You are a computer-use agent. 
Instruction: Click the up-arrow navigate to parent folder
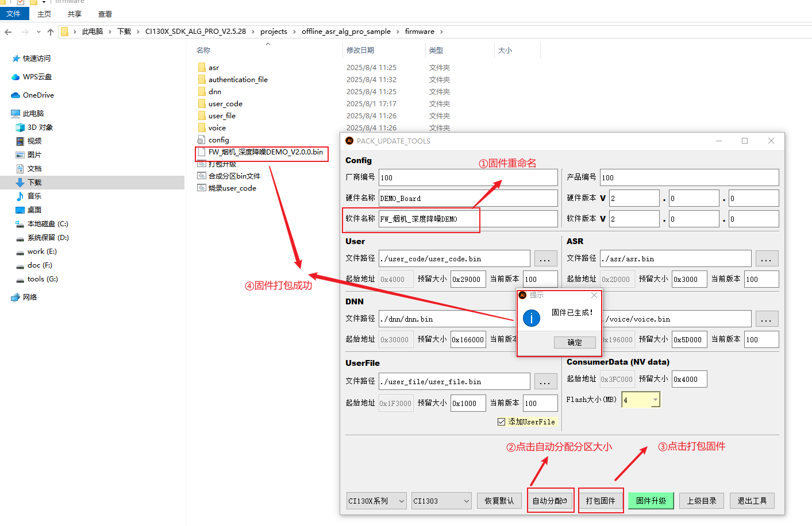click(51, 32)
